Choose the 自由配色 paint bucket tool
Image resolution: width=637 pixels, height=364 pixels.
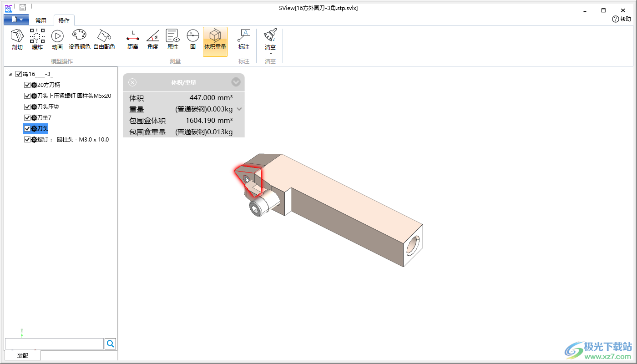tap(104, 39)
